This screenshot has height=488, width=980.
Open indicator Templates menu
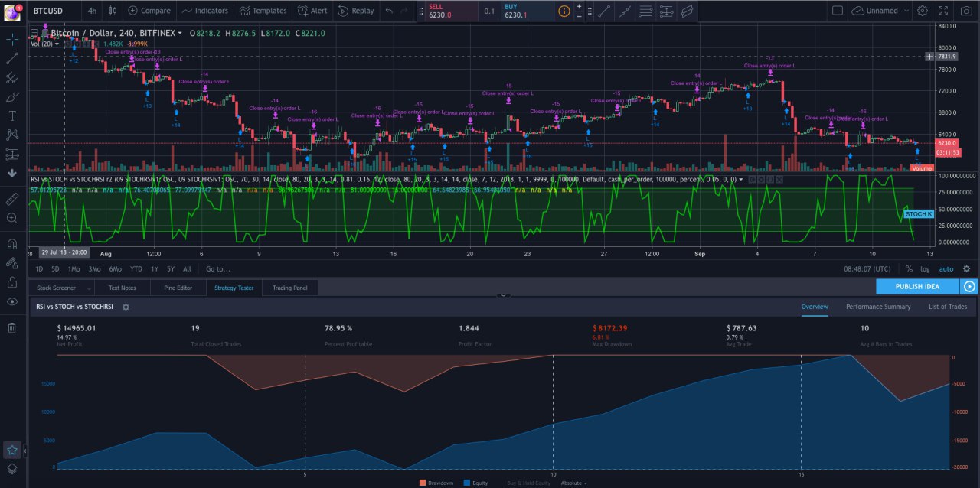[x=263, y=11]
